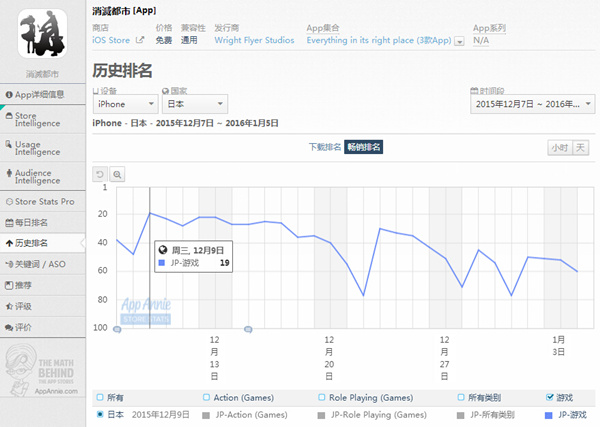Viewport: 600px width, 427px height.
Task: Toggle the 所有类别 checkbox
Action: (461, 397)
